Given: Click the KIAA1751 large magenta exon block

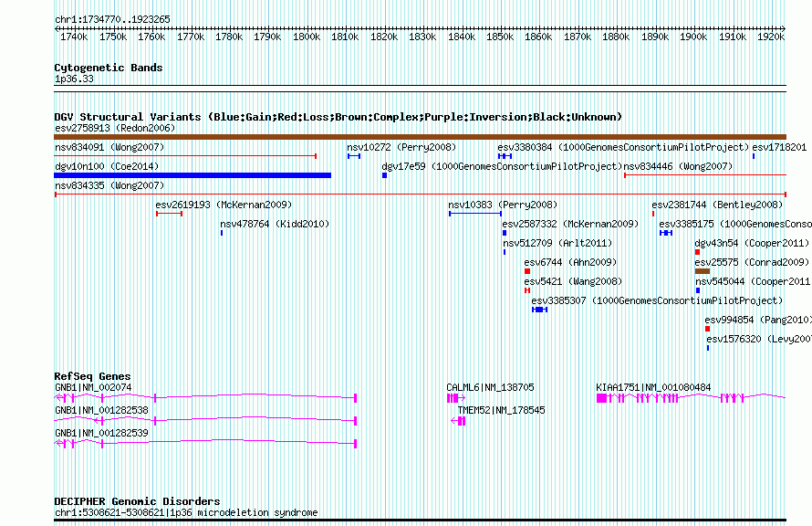Looking at the screenshot, I should click(601, 398).
